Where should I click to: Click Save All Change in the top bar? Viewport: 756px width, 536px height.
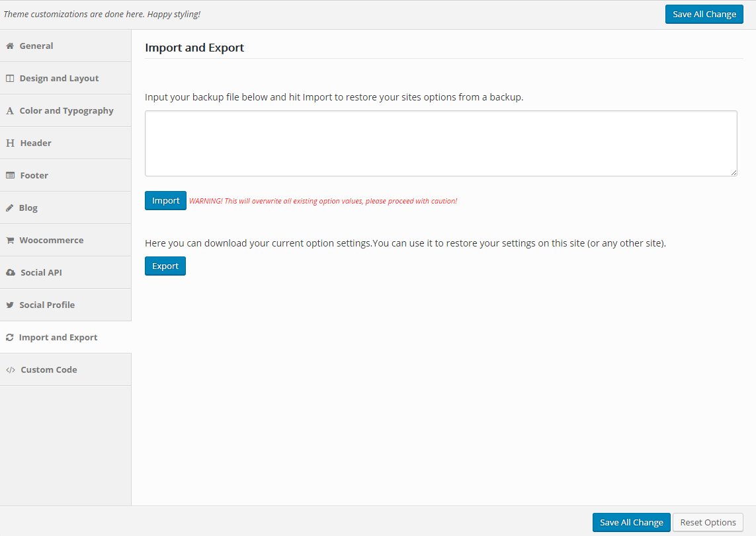(x=704, y=15)
